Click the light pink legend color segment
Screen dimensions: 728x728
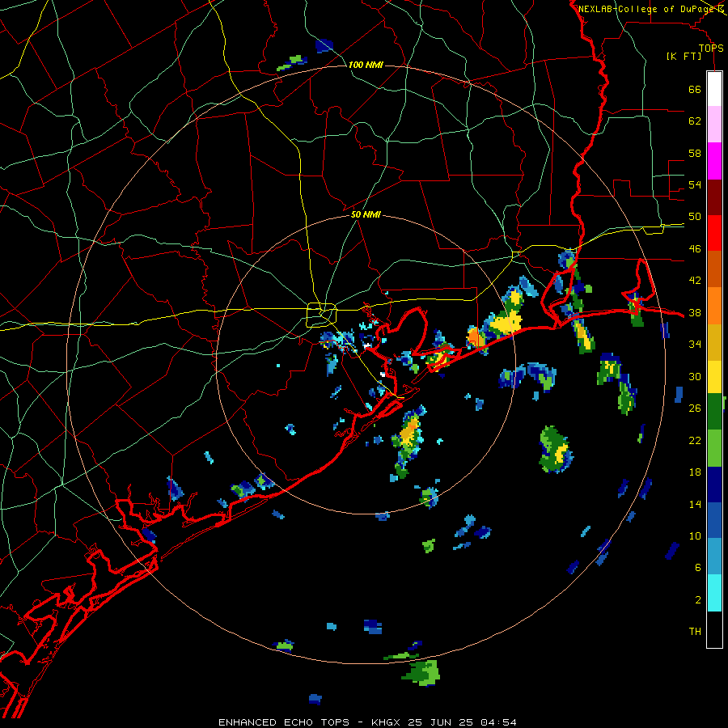(714, 125)
